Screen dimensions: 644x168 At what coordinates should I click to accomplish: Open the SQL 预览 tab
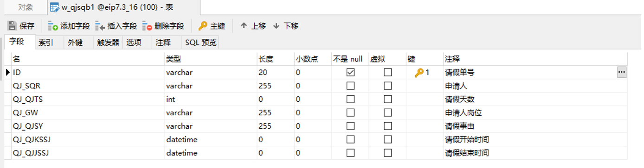(x=200, y=43)
